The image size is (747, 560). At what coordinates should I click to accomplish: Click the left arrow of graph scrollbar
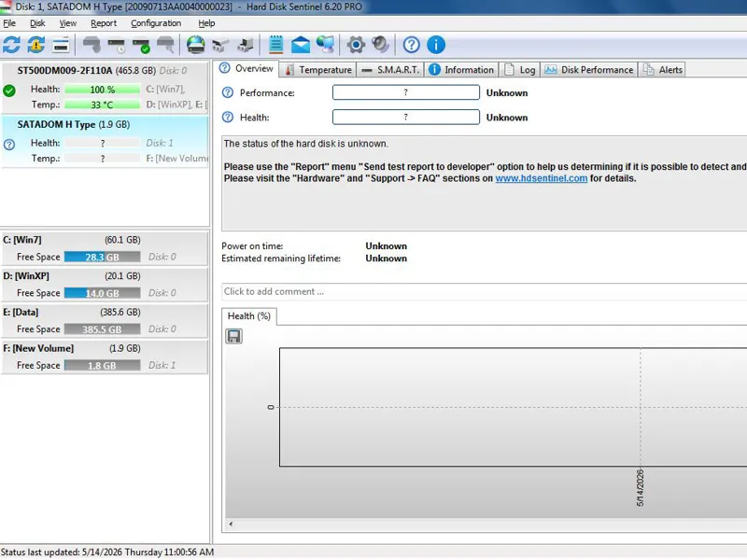pyautogui.click(x=231, y=525)
